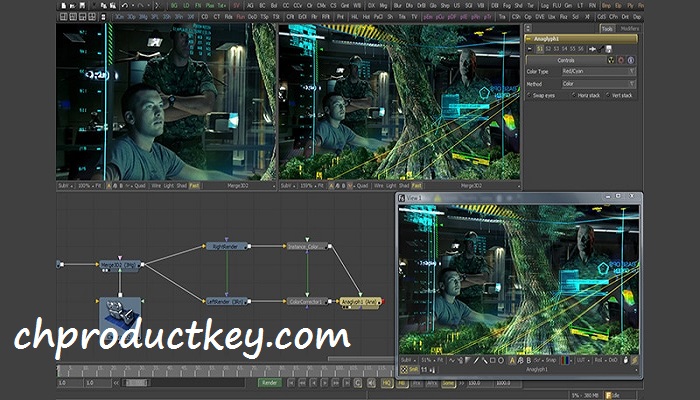
Task: Collapse the Anaglyph1 tool header
Action: [x=529, y=39]
